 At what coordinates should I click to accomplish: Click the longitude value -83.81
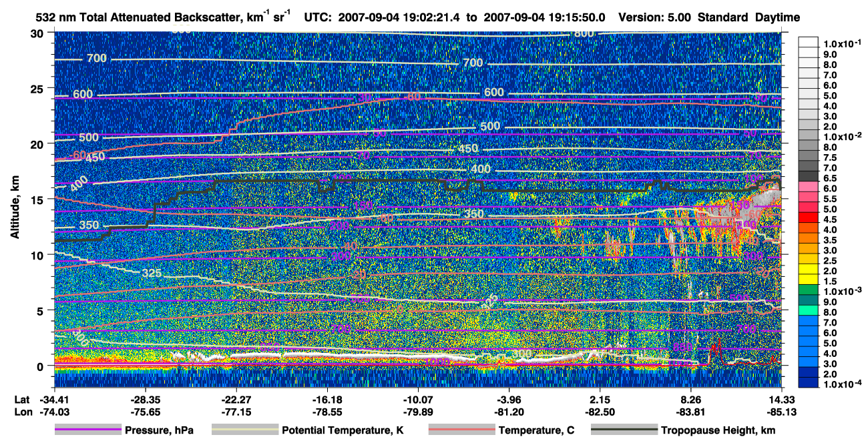(691, 412)
